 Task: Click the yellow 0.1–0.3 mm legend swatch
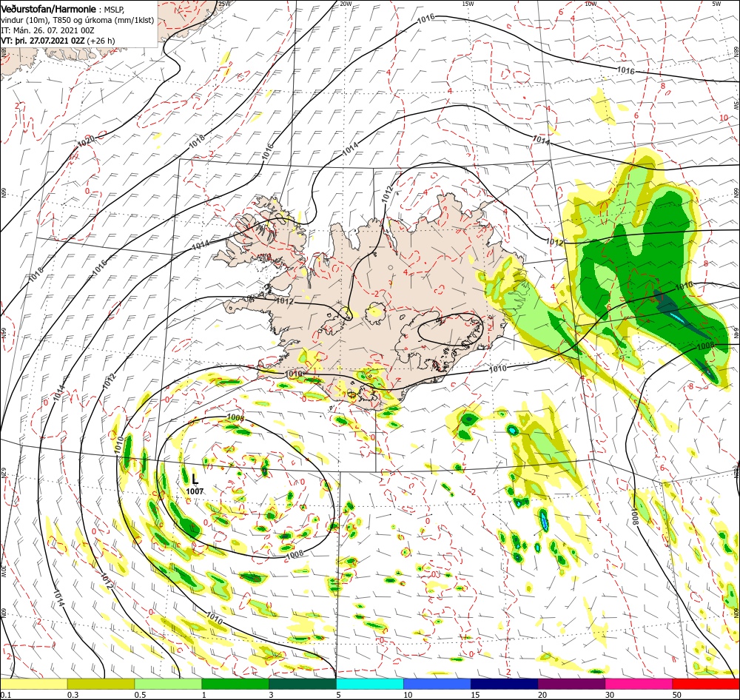pos(33,684)
